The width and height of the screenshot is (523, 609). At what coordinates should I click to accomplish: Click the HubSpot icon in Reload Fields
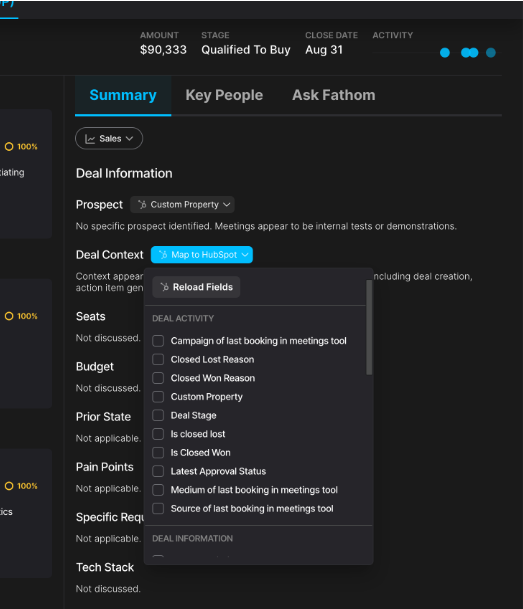(165, 287)
